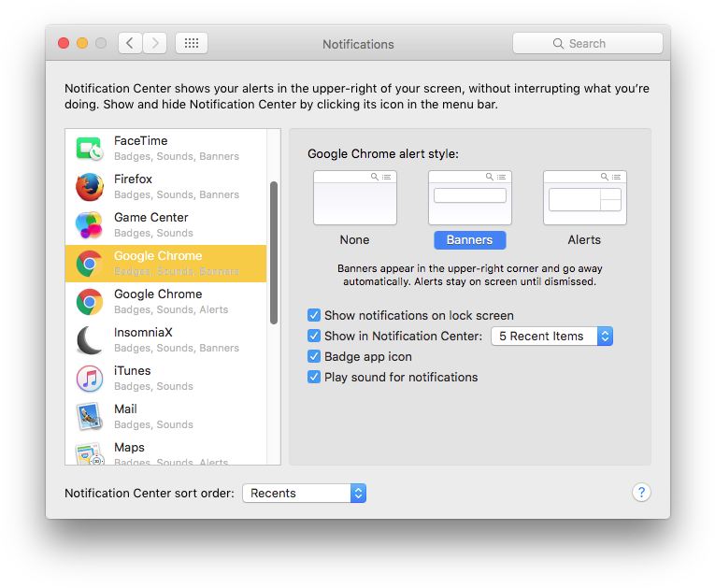Click the Search input field

[587, 43]
